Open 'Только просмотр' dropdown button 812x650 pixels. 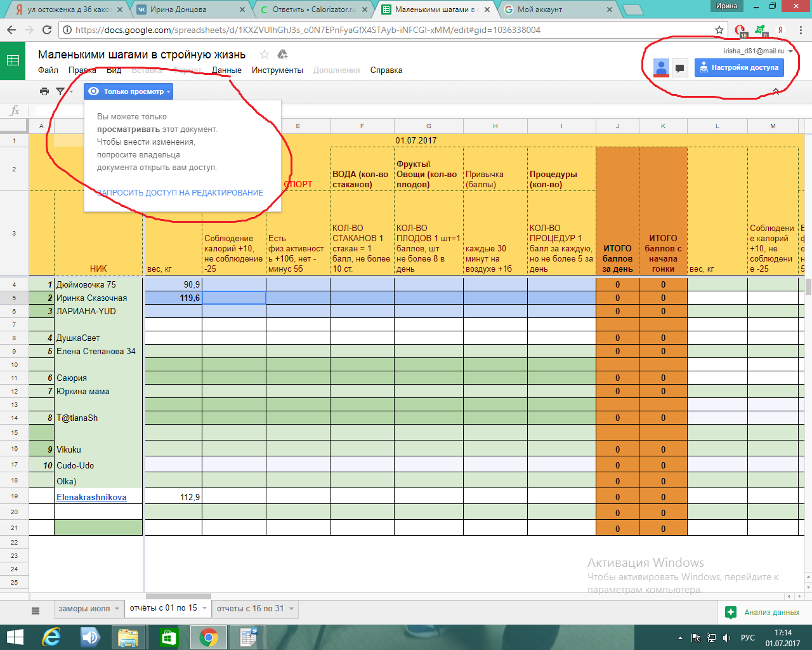point(128,91)
